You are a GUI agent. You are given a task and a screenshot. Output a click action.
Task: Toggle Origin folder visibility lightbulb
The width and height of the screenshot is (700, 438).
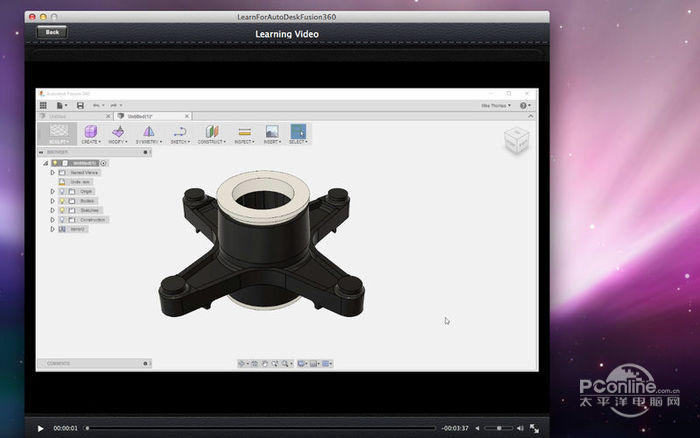point(61,191)
